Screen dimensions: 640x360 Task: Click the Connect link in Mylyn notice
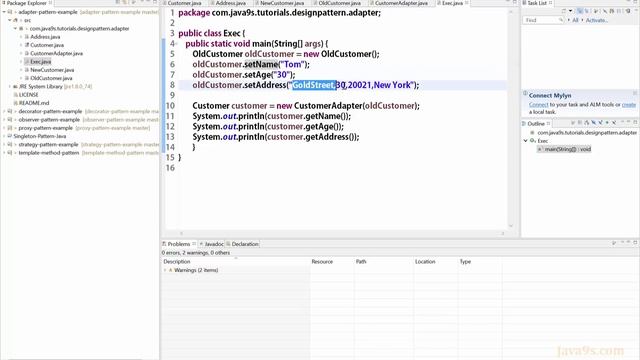click(538, 105)
